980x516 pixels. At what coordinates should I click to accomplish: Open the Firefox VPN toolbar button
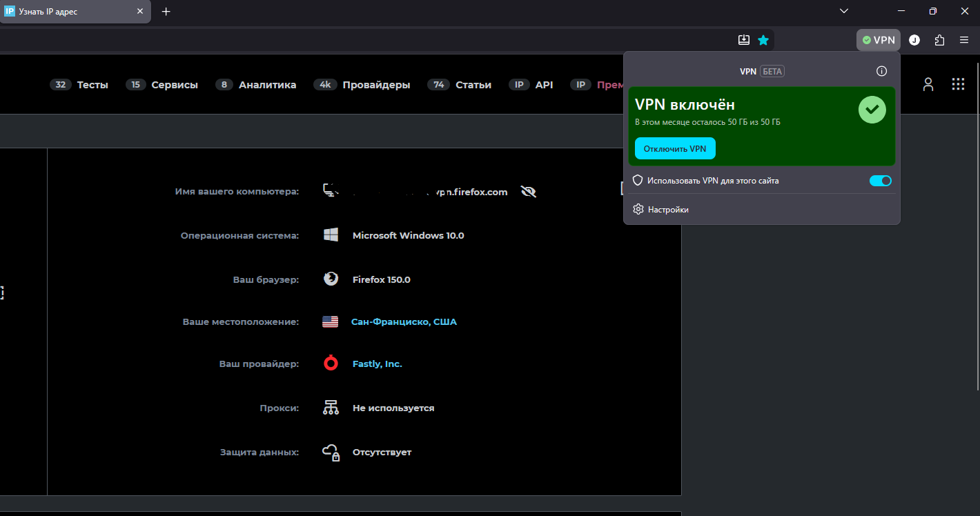coord(879,40)
